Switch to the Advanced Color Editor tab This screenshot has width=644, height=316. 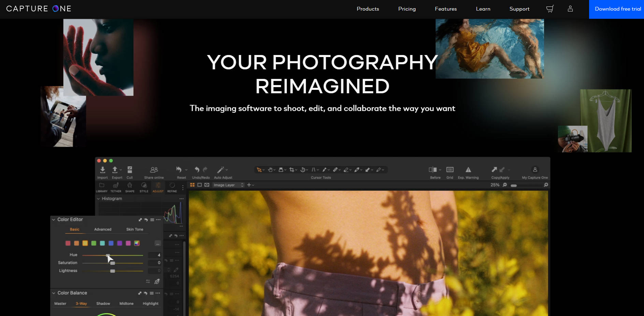[x=103, y=229]
